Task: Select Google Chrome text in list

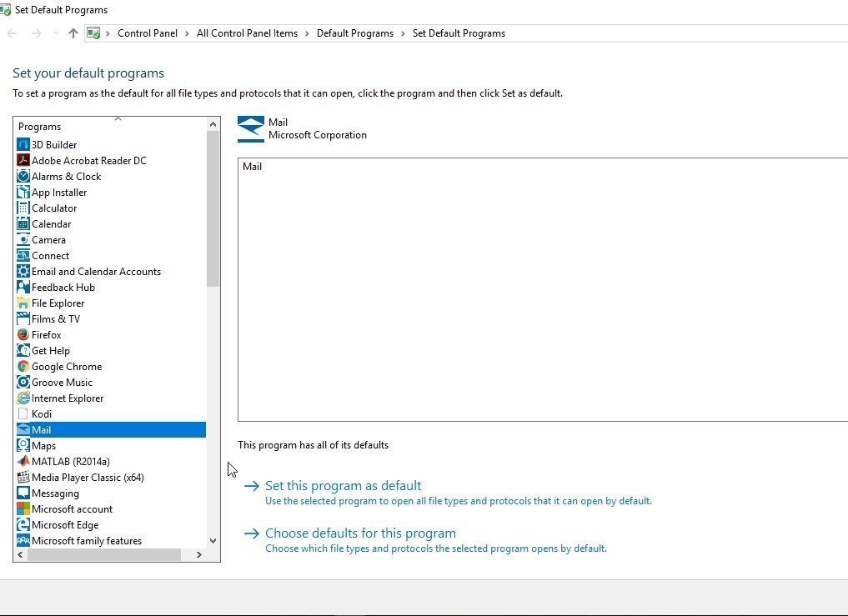Action: click(67, 366)
